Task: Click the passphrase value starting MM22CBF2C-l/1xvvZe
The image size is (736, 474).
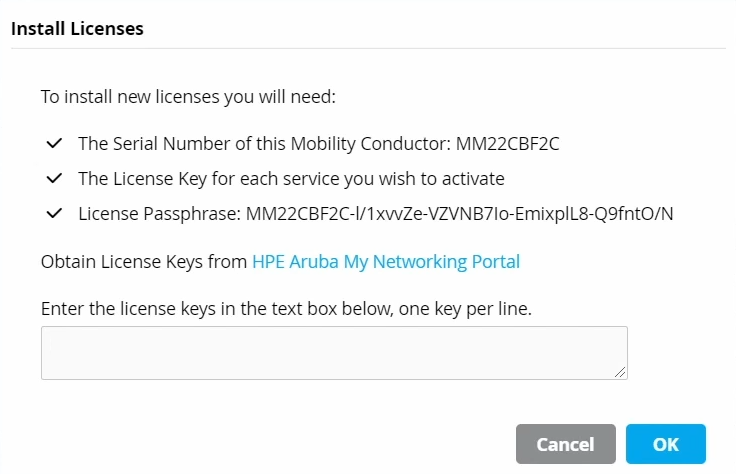Action: [459, 213]
